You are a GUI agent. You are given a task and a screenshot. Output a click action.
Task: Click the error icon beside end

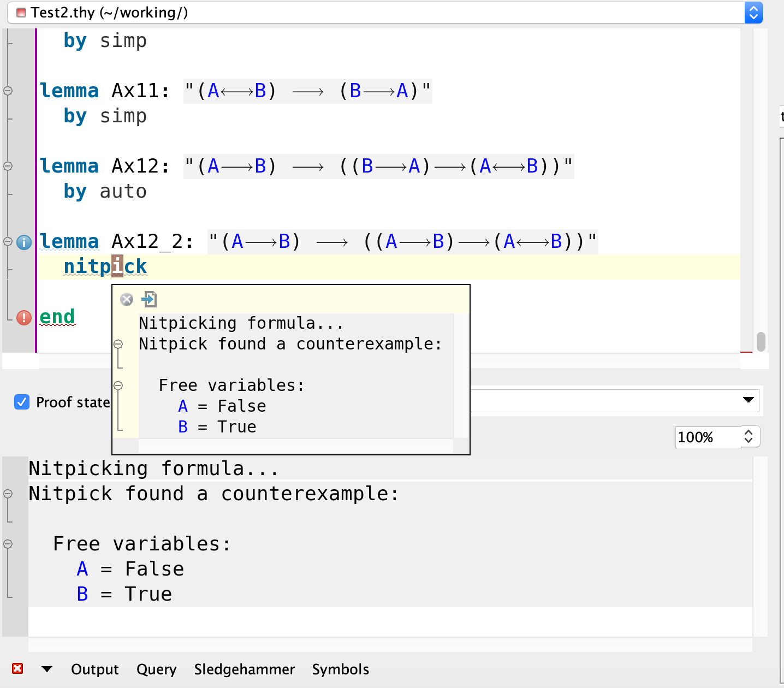point(24,317)
